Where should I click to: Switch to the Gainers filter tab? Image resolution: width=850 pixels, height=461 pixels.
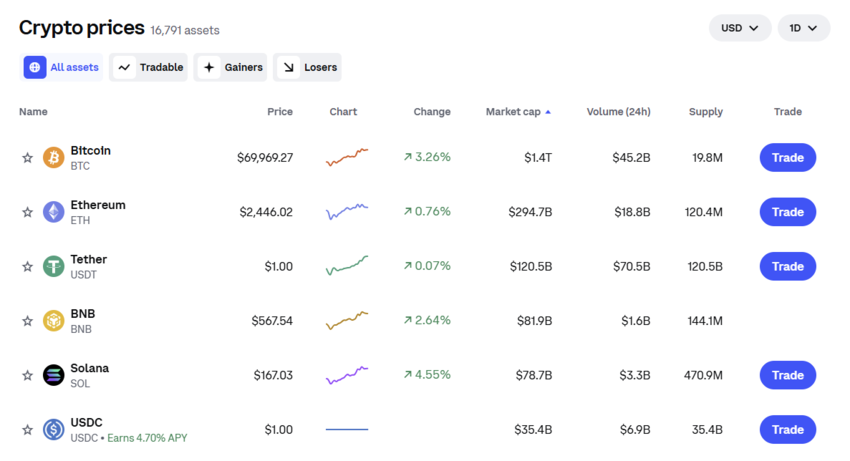[x=231, y=67]
